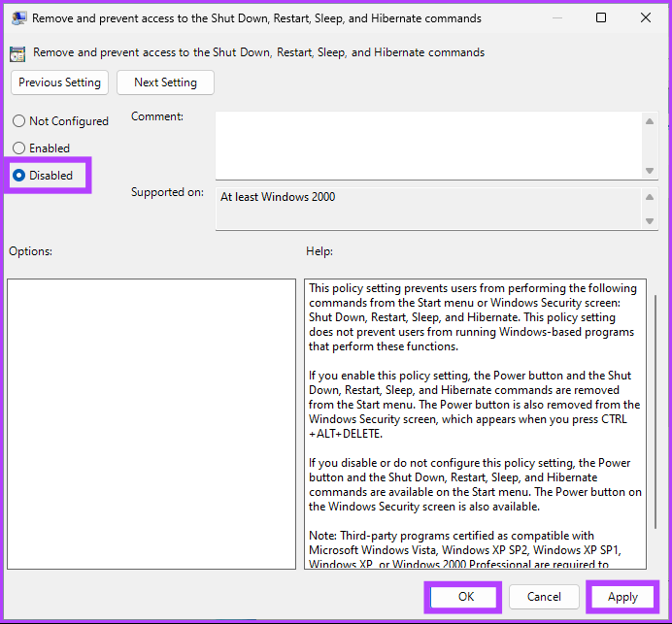
Task: Click the policy setting icon beside the heading
Action: 18,53
